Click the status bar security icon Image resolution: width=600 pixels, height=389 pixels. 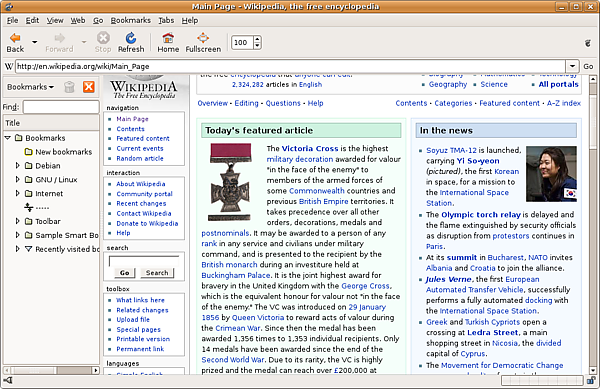[x=591, y=380]
